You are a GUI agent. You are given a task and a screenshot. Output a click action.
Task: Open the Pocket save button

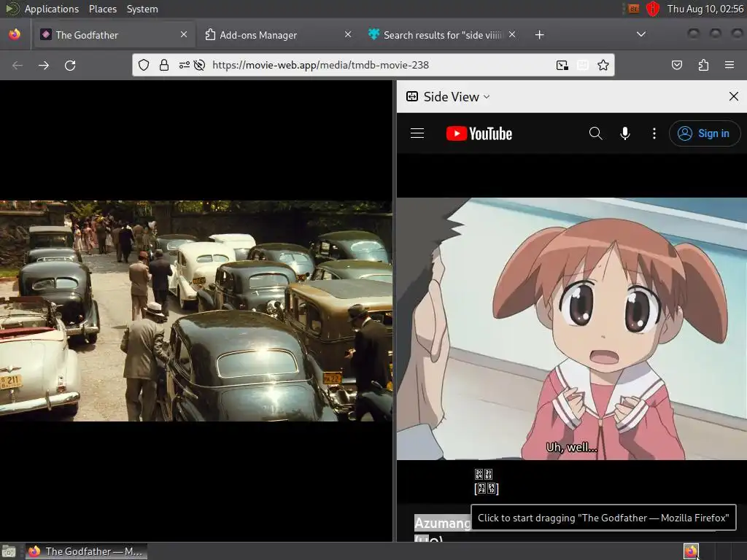pos(676,65)
